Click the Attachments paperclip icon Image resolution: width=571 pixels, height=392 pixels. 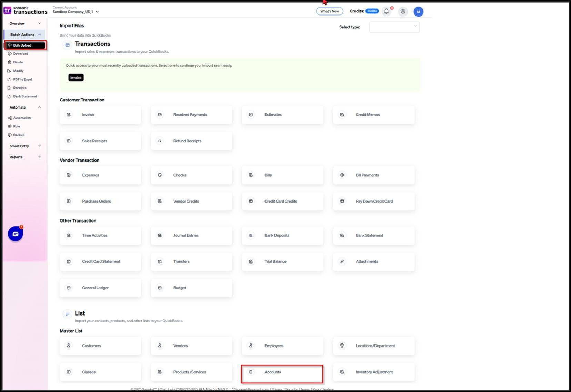tap(342, 261)
